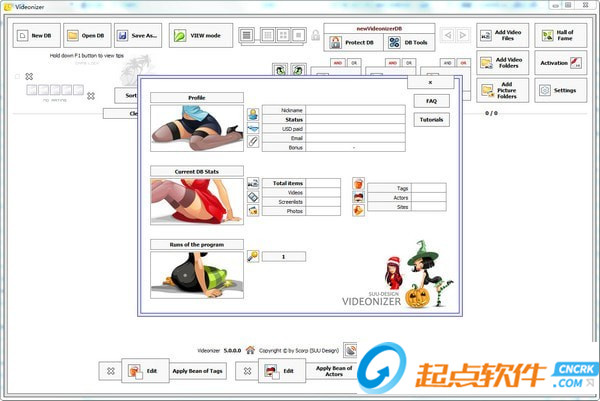
Task: Click Add Video Folders button
Action: pyautogui.click(x=503, y=63)
